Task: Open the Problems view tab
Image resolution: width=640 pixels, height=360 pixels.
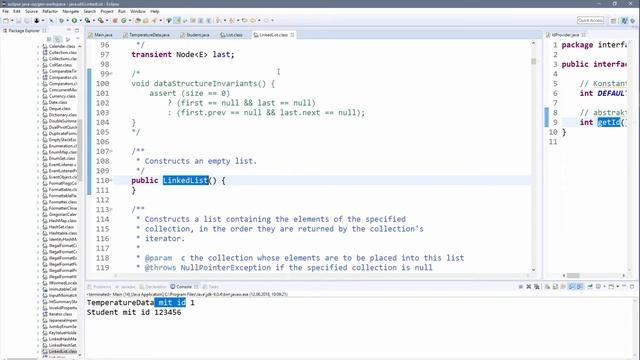Action: (100, 287)
